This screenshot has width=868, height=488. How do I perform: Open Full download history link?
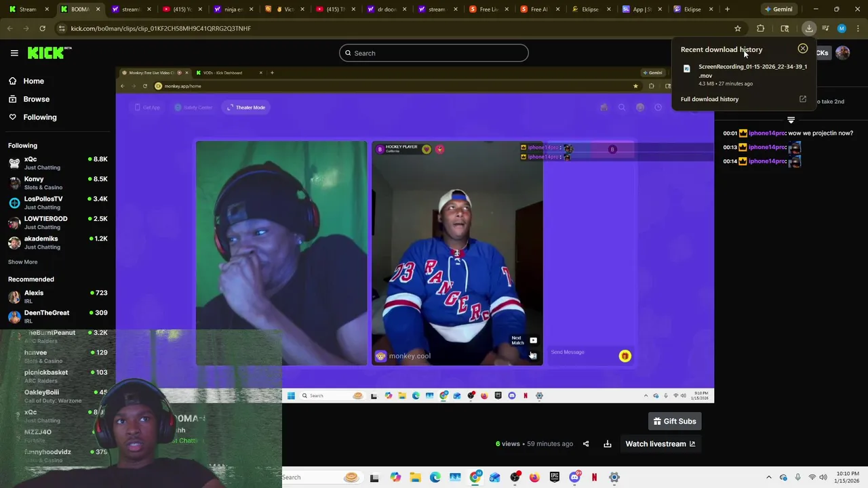coord(709,99)
